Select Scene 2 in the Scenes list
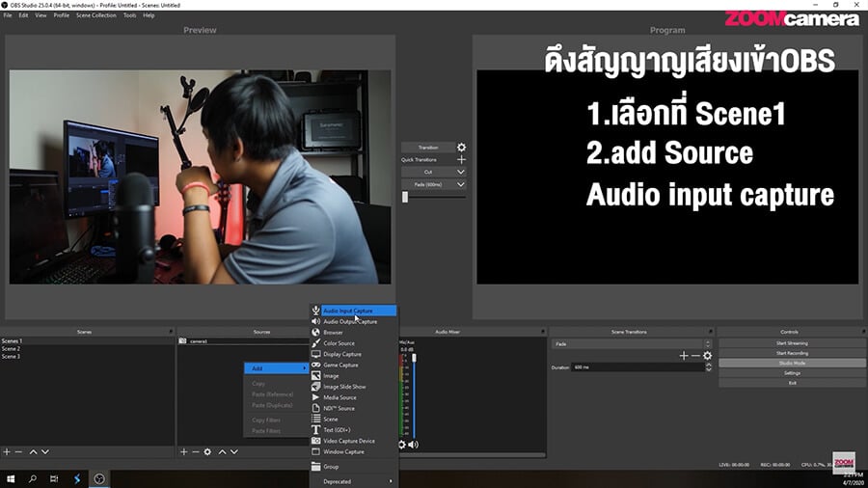 click(11, 348)
